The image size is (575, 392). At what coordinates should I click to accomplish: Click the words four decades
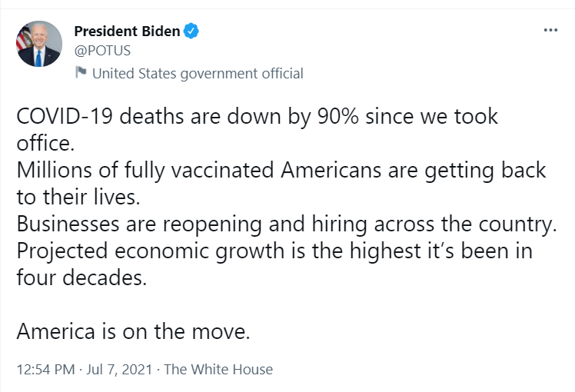[x=81, y=277]
